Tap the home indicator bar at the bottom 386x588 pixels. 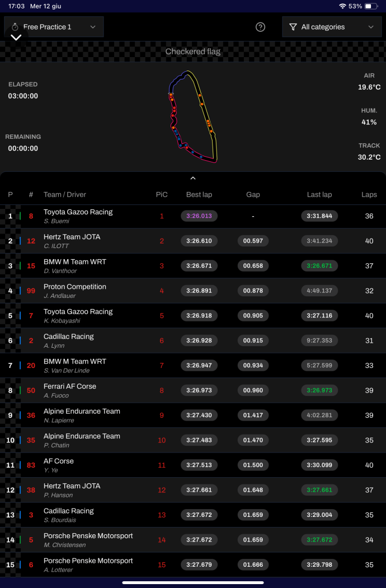coord(193,583)
